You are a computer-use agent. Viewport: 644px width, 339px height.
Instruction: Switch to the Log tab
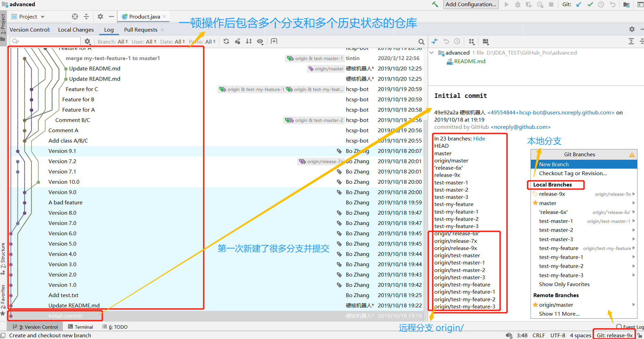tap(109, 30)
